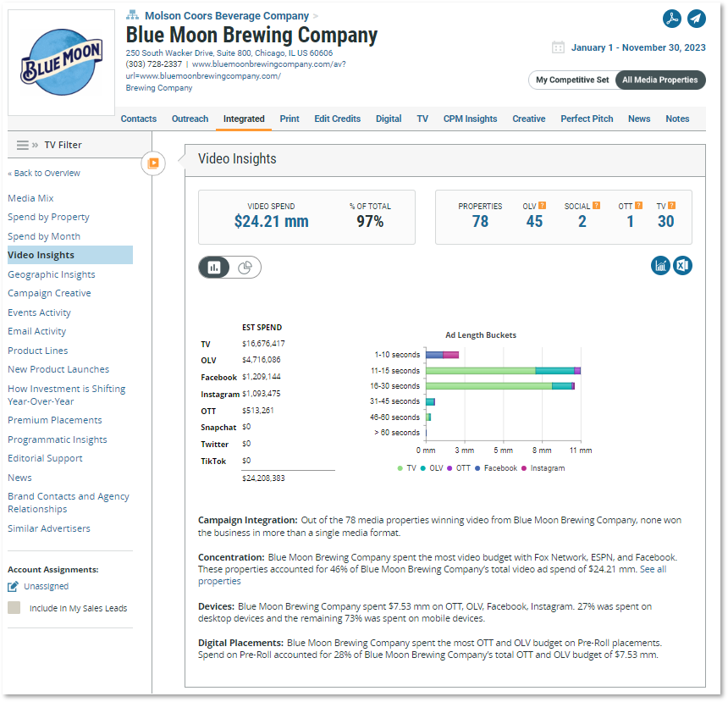Export video insights to Excel

click(682, 266)
